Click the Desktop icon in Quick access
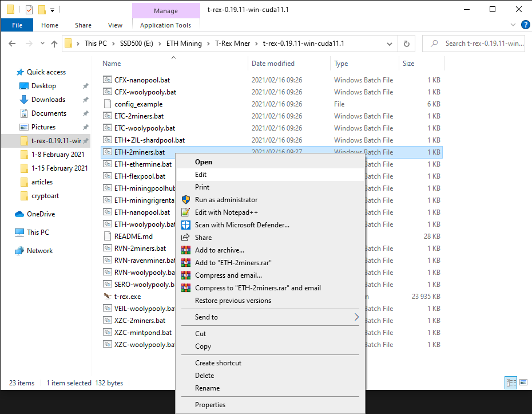This screenshot has height=414, width=532. click(24, 86)
